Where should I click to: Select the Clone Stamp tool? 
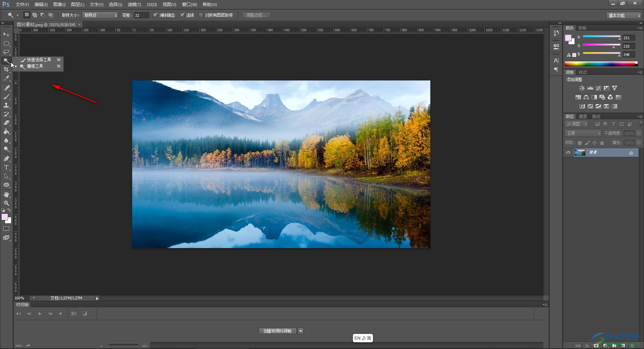tap(6, 105)
